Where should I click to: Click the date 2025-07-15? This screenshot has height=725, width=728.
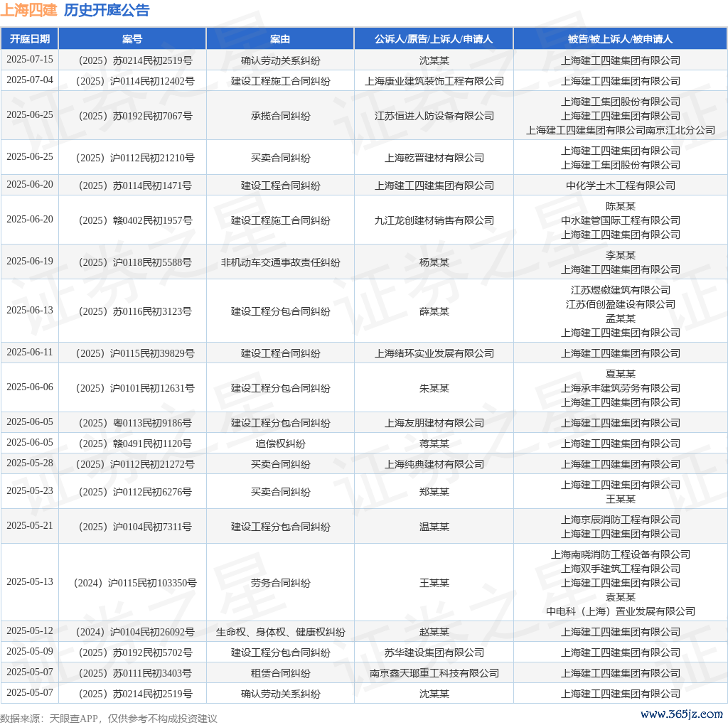(30, 60)
